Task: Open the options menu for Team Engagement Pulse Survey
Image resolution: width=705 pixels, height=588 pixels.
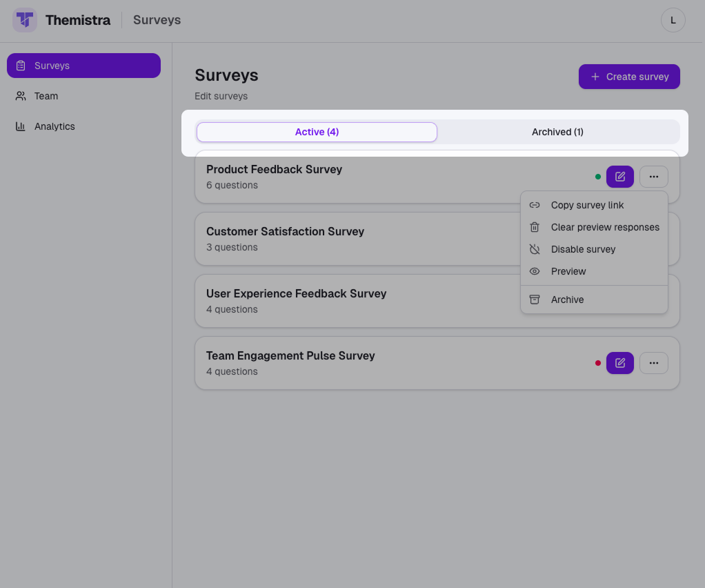Action: point(653,362)
